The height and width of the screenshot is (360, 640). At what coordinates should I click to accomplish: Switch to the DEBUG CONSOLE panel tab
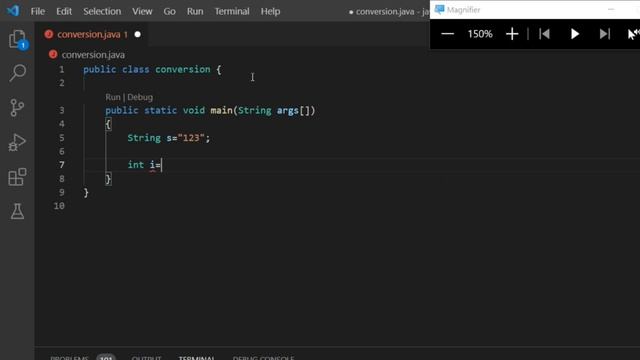[x=263, y=358]
